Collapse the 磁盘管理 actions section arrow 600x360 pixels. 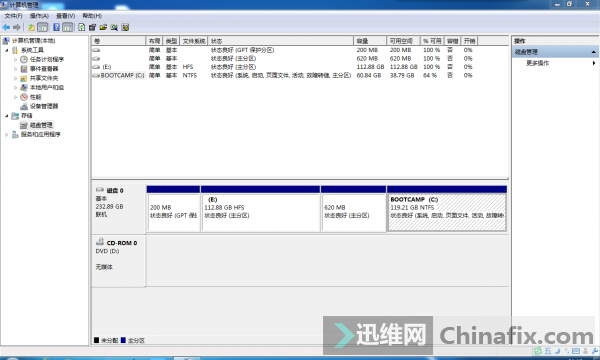[x=593, y=52]
